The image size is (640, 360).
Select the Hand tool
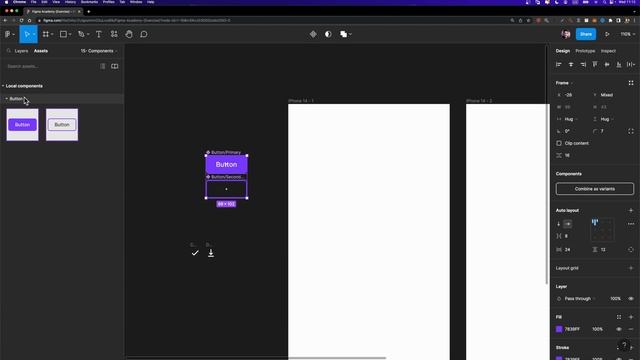[x=129, y=34]
